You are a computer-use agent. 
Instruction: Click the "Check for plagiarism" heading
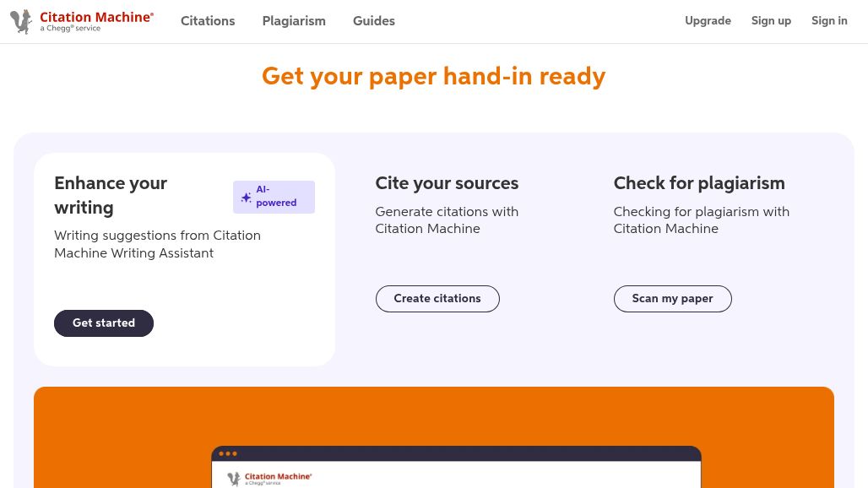click(699, 183)
